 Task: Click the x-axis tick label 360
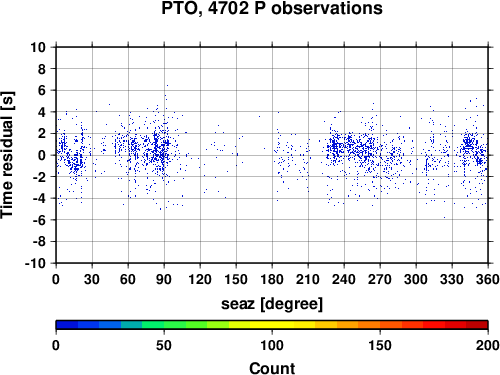click(488, 279)
